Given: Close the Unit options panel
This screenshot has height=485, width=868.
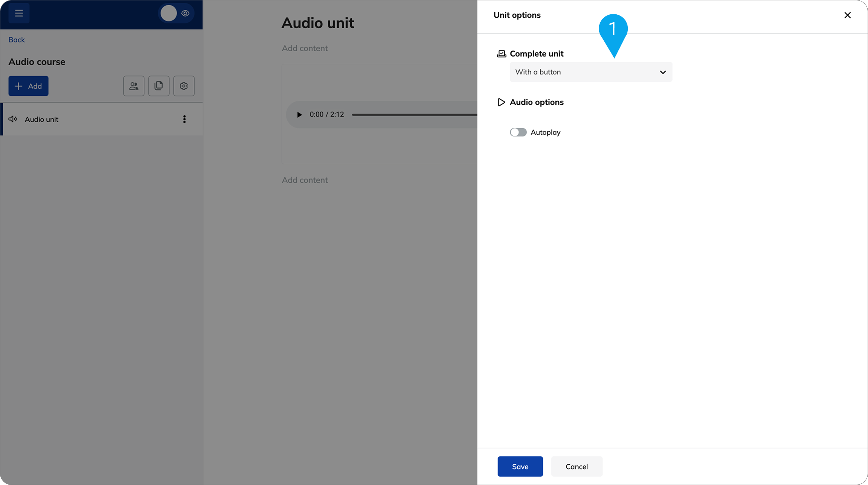Looking at the screenshot, I should pyautogui.click(x=847, y=15).
